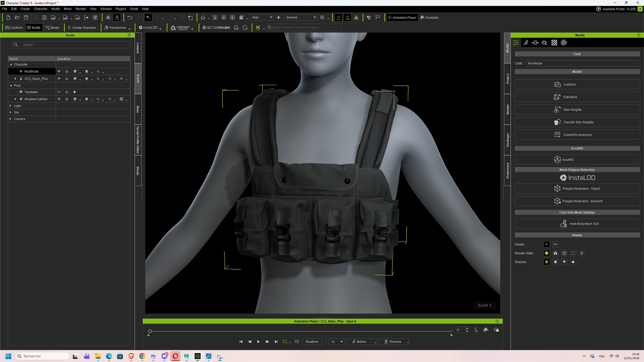Open the 1x playback speed dropdown

click(336, 342)
